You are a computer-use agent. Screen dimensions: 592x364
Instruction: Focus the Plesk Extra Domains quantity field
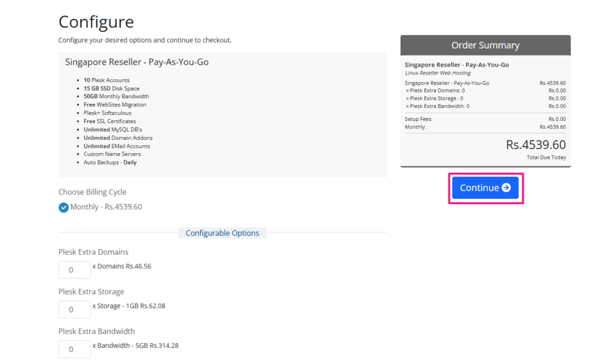point(75,270)
